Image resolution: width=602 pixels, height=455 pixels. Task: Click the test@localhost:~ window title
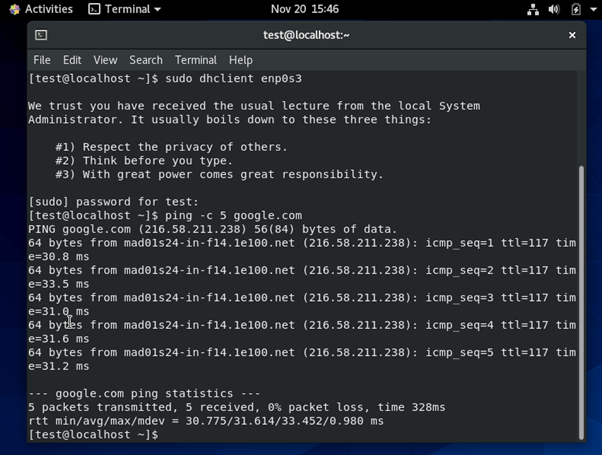click(x=306, y=35)
